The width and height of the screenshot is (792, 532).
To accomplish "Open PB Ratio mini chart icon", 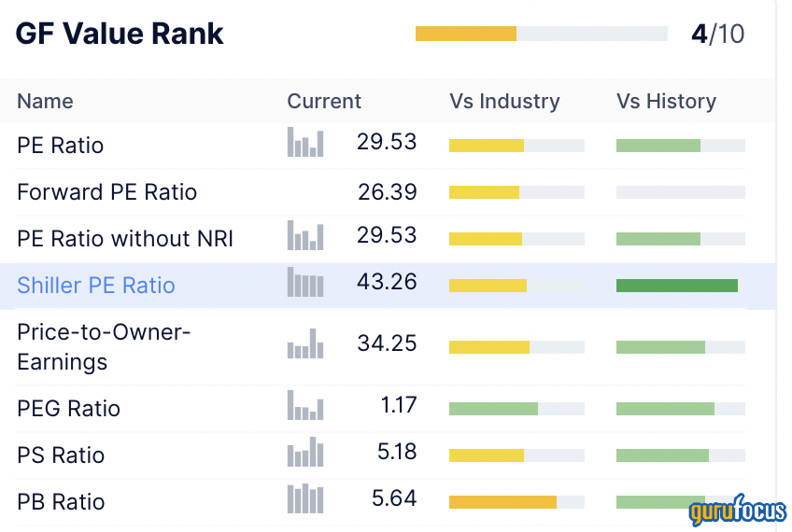I will tap(305, 498).
